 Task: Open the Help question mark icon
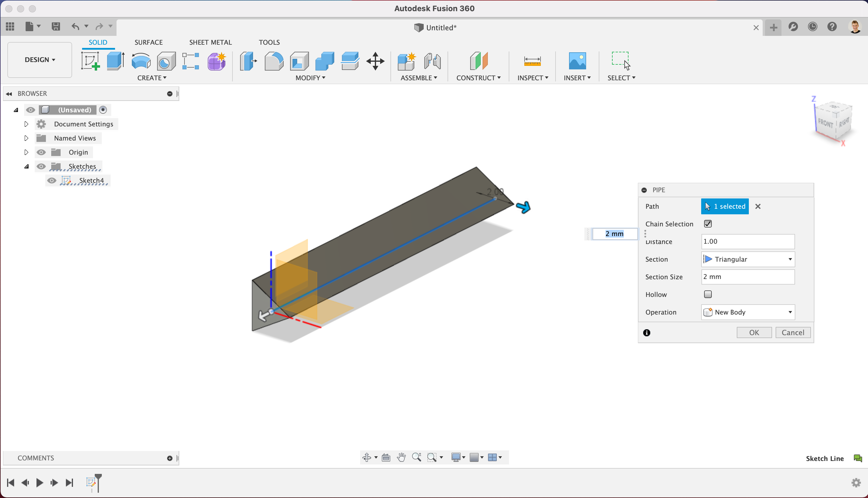coord(832,27)
